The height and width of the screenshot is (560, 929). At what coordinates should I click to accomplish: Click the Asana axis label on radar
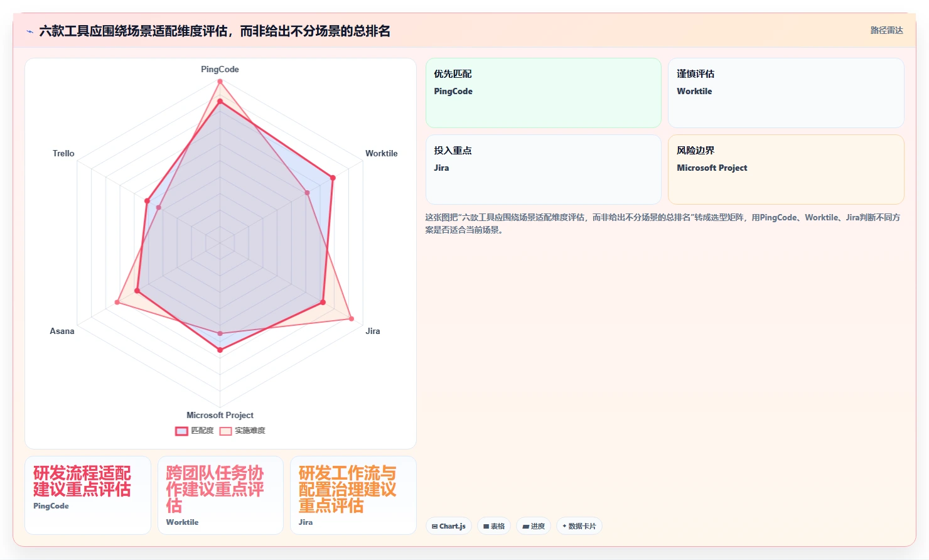[x=62, y=331]
